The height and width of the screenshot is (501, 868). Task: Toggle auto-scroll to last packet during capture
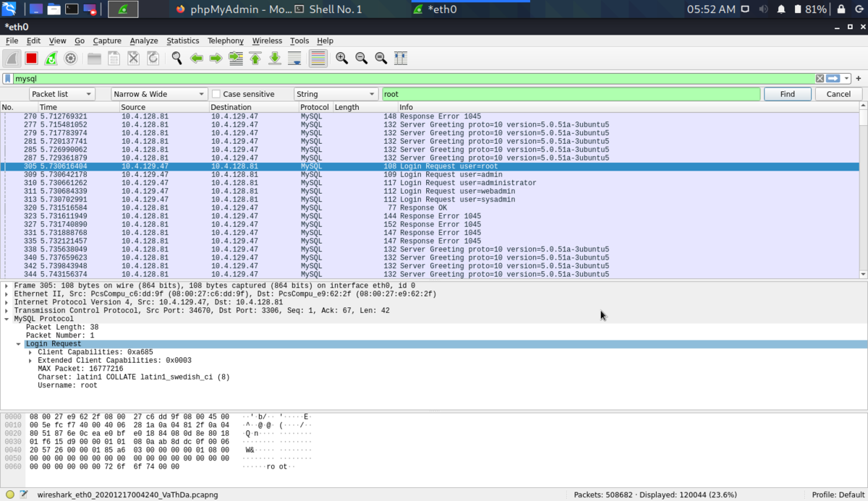pyautogui.click(x=294, y=59)
